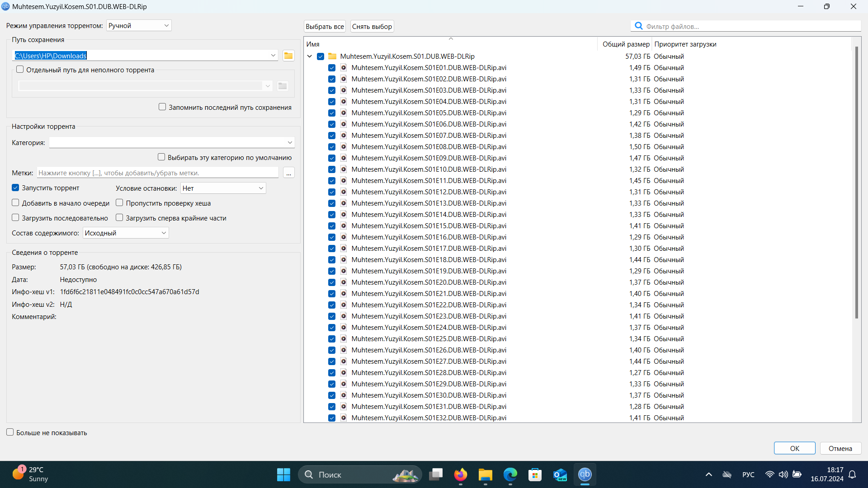
Task: Click the download priority column header
Action: pos(685,44)
